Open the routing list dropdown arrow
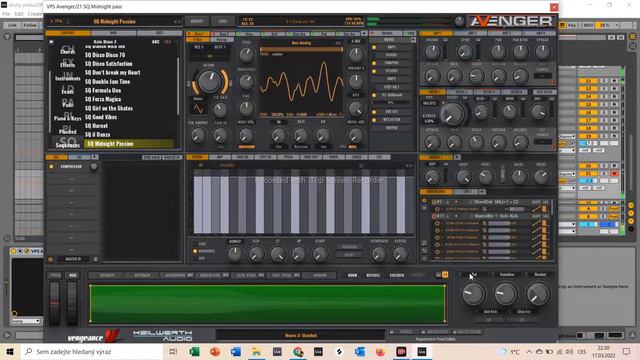The width and height of the screenshot is (640, 360). tap(413, 40)
